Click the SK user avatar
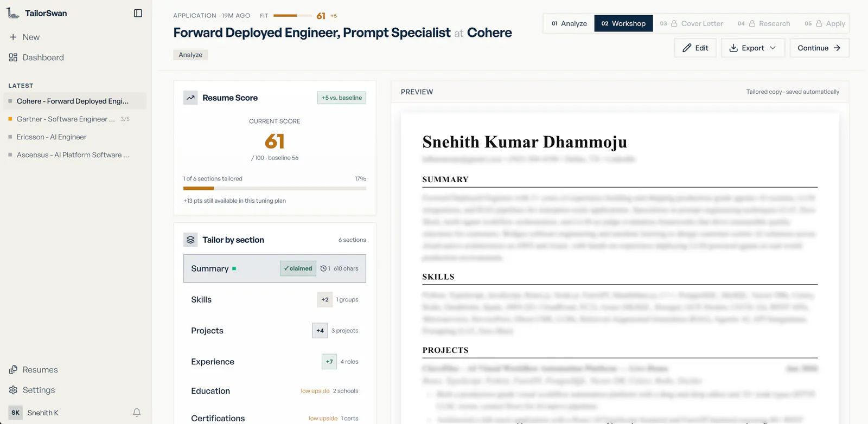 pos(15,413)
